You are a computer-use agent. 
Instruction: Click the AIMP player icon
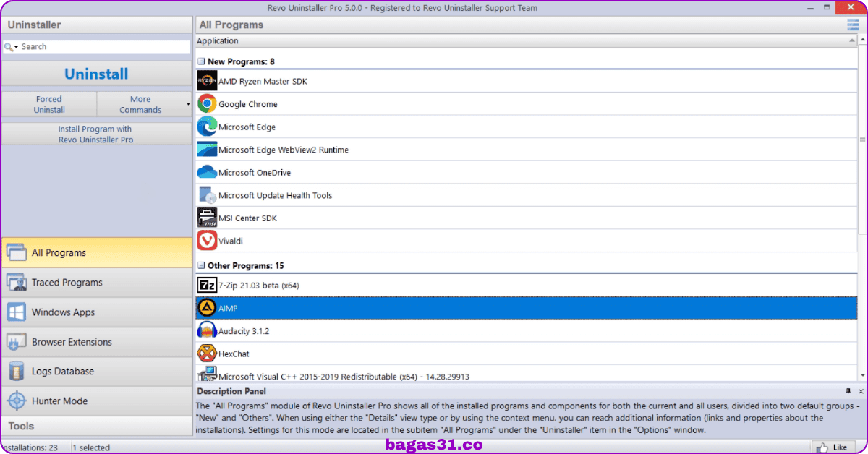tap(207, 308)
